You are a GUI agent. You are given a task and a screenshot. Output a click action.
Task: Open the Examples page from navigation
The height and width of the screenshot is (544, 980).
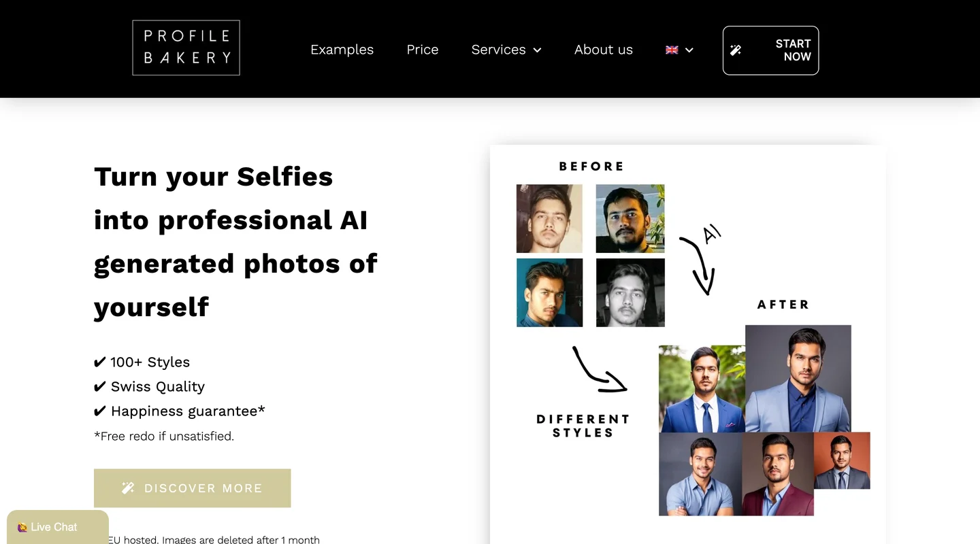[342, 50]
